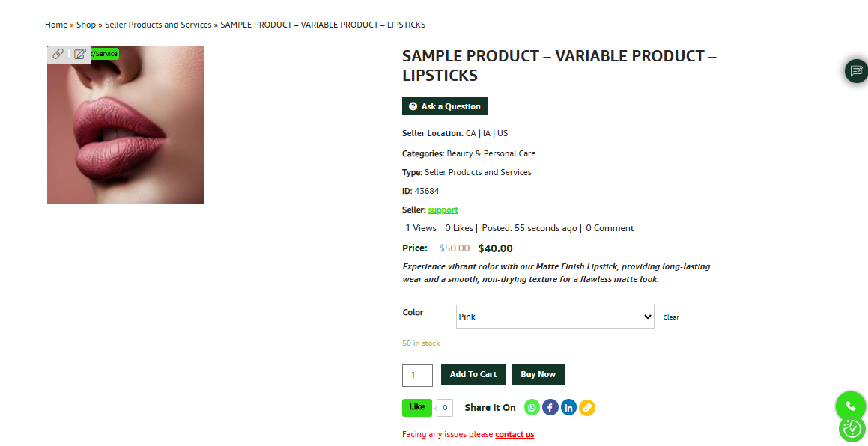The height and width of the screenshot is (446, 868).
Task: Like this product with green Like button
Action: click(x=417, y=407)
